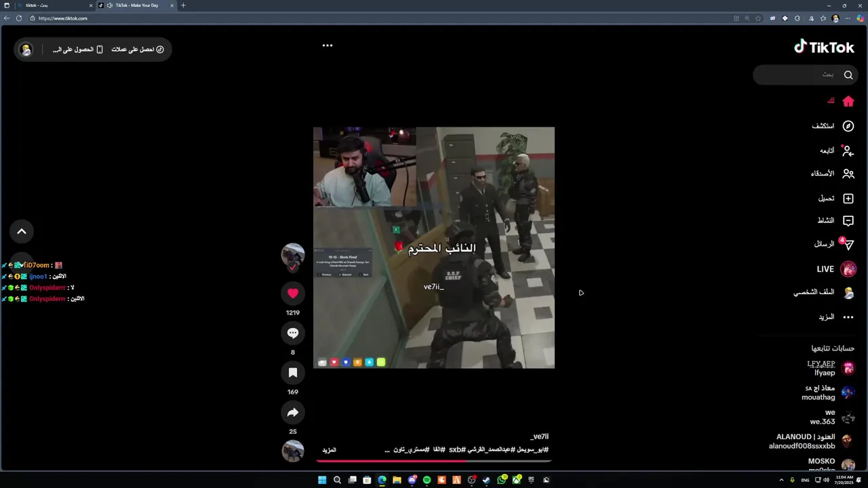Click the search magnifier icon in TikTok
This screenshot has width=868, height=488.
848,75
